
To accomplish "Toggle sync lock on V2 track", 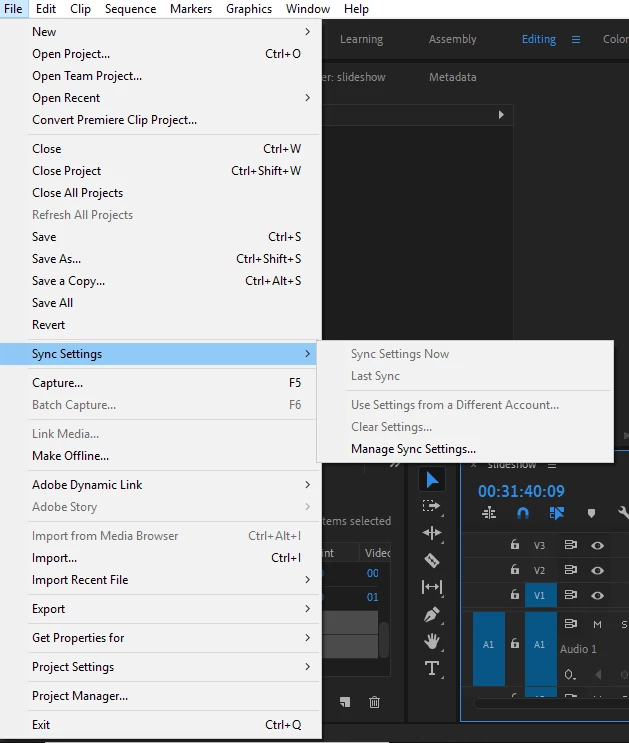I will [x=571, y=570].
